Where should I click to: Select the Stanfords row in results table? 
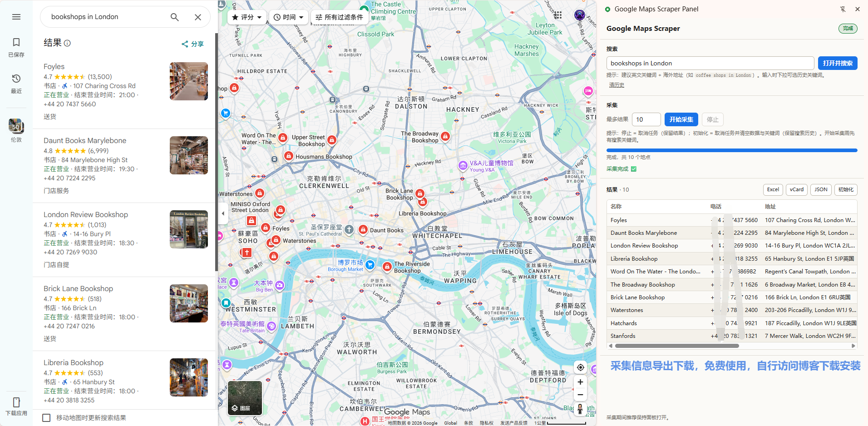(732, 336)
